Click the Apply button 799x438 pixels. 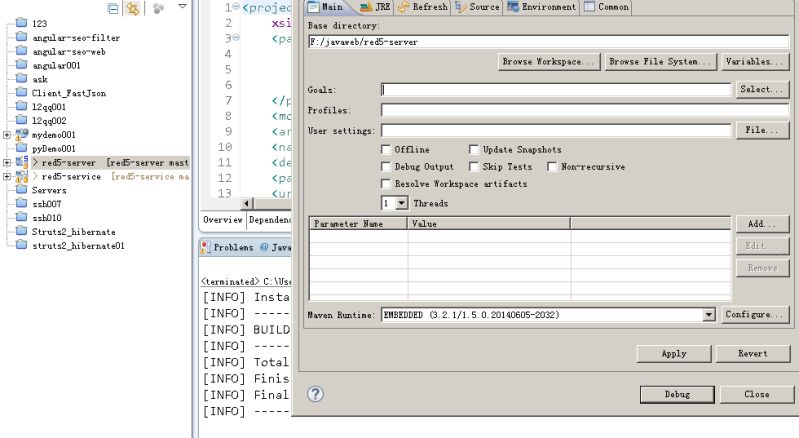coord(674,353)
